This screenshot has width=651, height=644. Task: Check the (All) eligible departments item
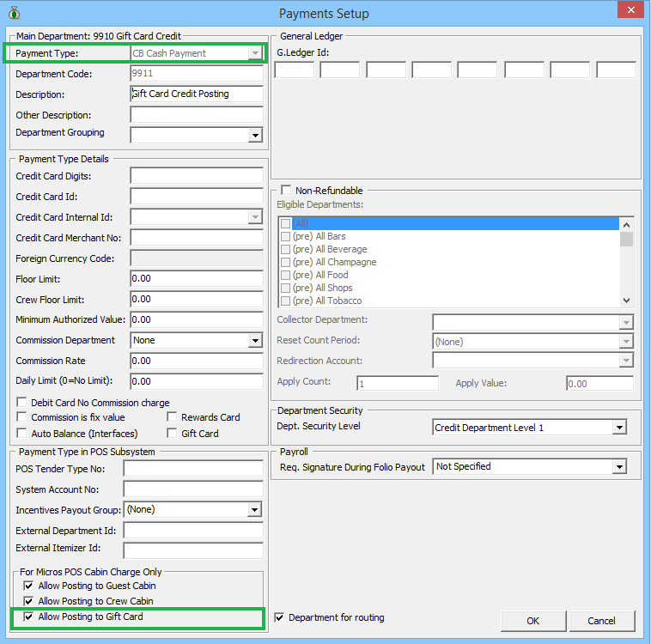(285, 223)
